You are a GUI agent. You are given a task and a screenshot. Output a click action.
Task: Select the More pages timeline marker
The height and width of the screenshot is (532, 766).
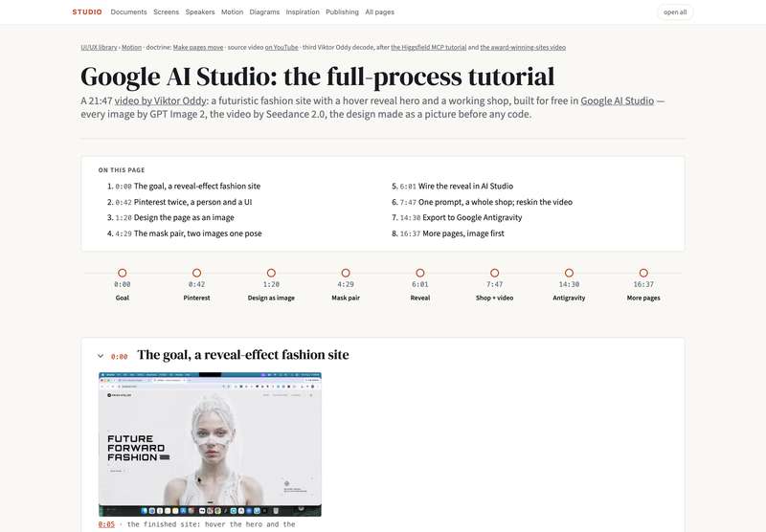(x=643, y=273)
